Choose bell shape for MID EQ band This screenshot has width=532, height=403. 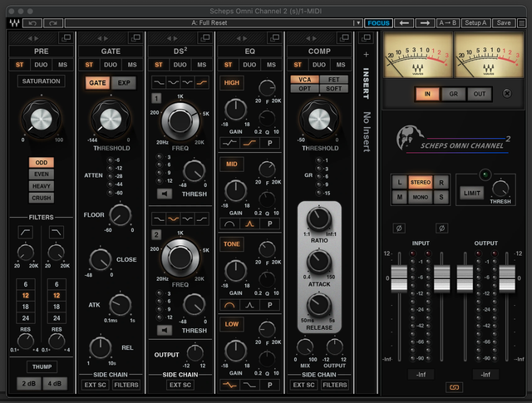(249, 224)
